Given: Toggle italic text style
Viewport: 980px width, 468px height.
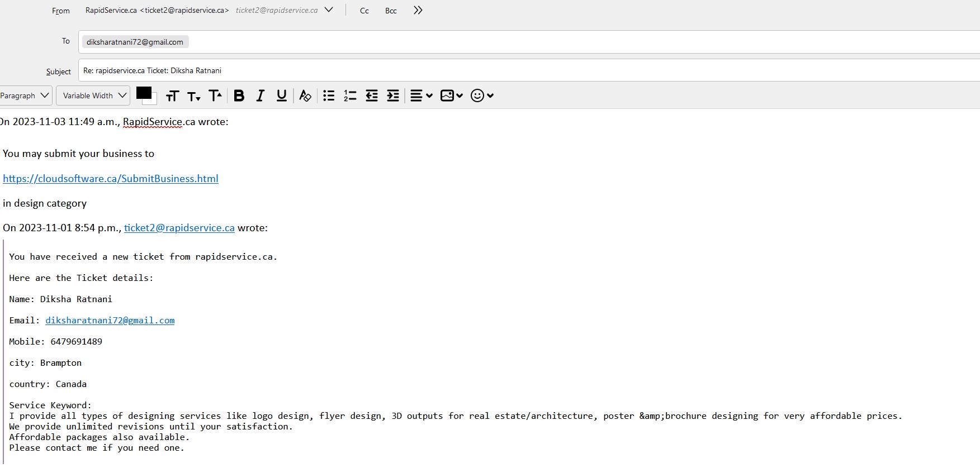Looking at the screenshot, I should point(260,95).
